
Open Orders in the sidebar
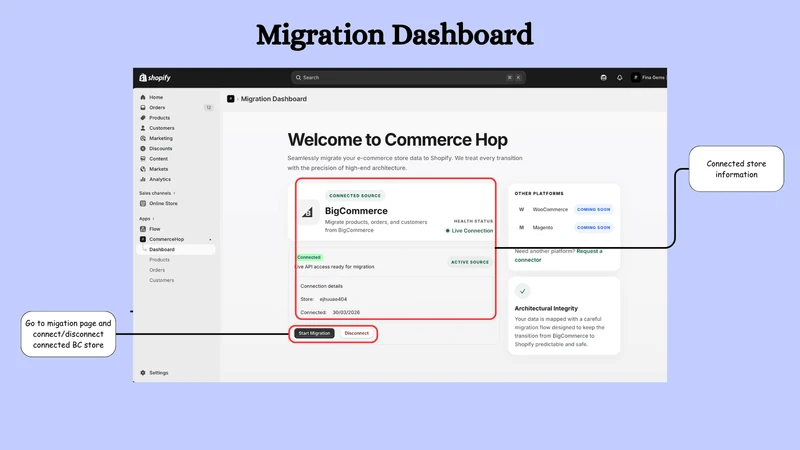click(x=157, y=108)
